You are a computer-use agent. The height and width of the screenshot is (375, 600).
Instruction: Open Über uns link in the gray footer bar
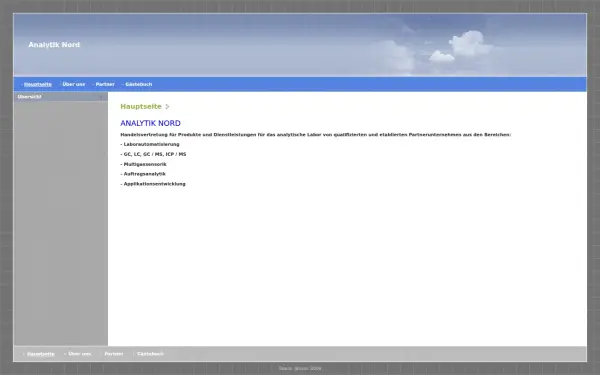coord(80,354)
